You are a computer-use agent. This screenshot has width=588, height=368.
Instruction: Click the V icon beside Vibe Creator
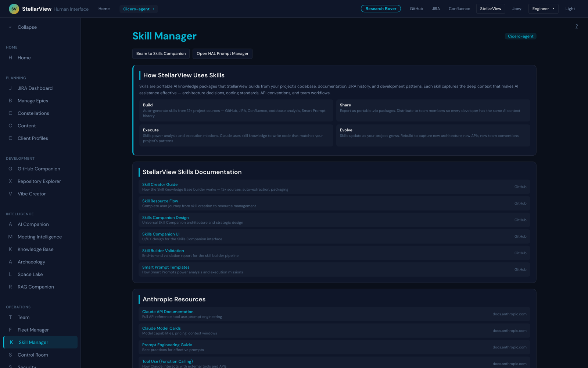(x=10, y=194)
